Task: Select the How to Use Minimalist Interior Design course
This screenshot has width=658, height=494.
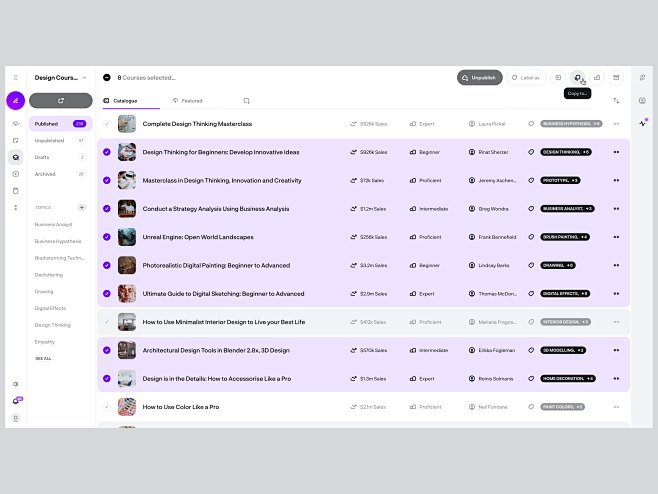Action: click(x=106, y=322)
